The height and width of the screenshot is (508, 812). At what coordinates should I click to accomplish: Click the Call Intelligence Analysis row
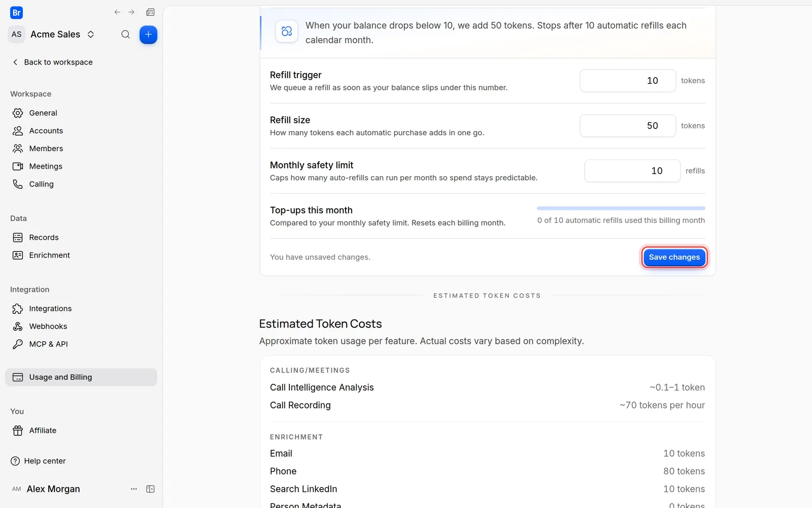[487, 387]
